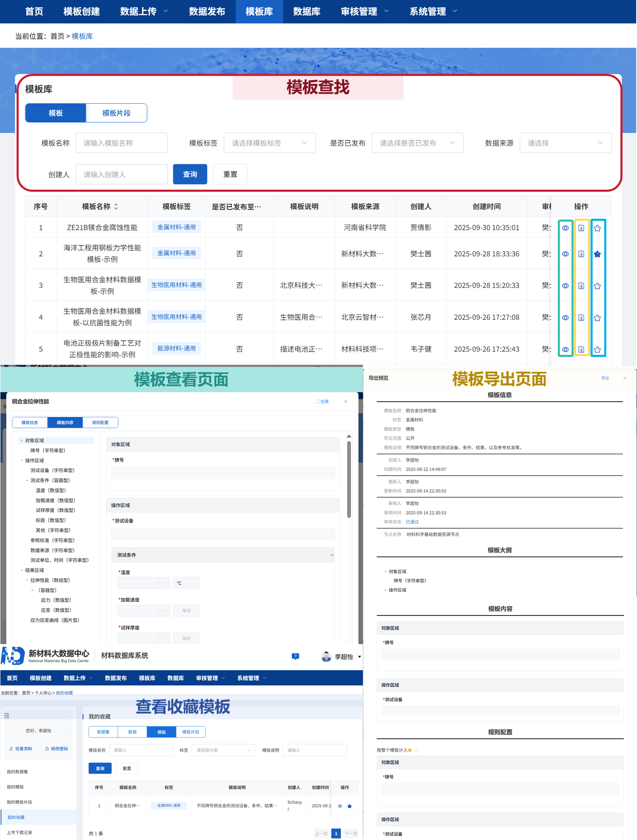Switch to the 模板片段 tab in 模板库
This screenshot has height=840, width=637.
point(116,113)
